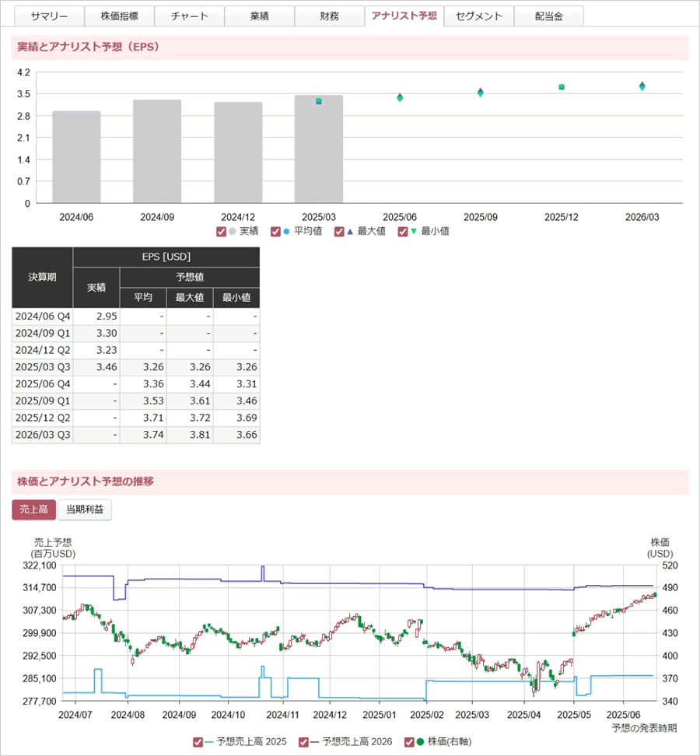Viewport: 700px width, 756px height.
Task: Click the 最小値 down-triangle legend icon
Action: click(413, 232)
